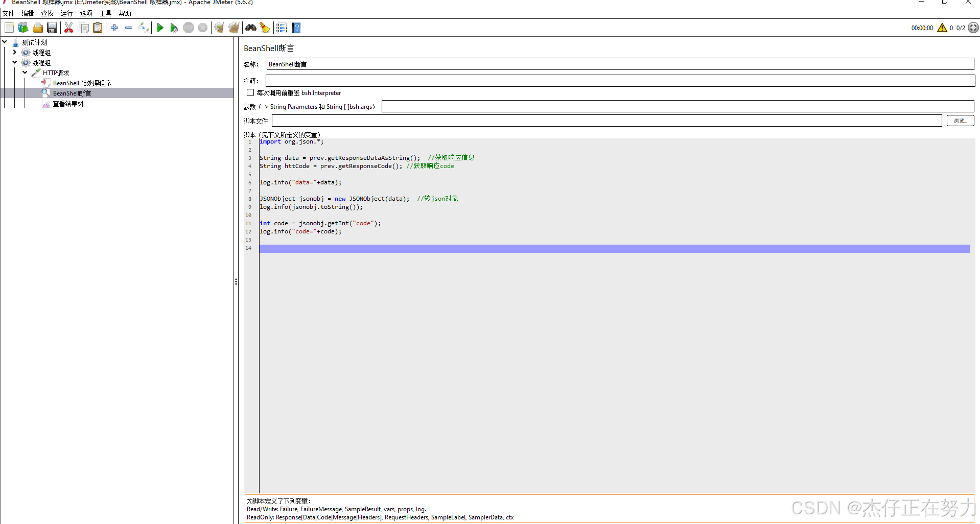
Task: Click the 浏览 browse button for script file
Action: pos(960,121)
